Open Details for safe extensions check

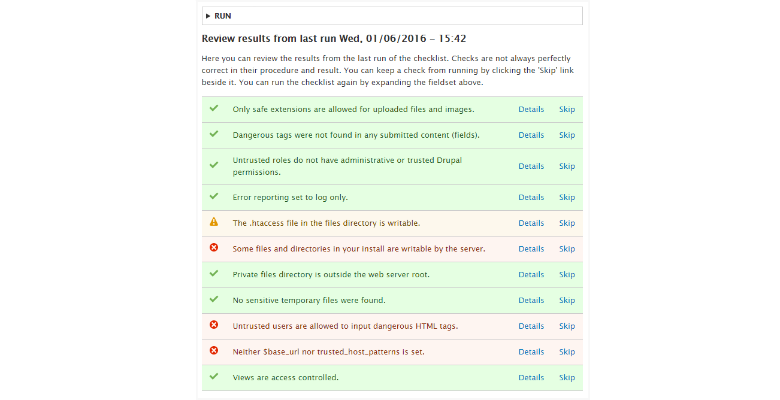pyautogui.click(x=531, y=109)
